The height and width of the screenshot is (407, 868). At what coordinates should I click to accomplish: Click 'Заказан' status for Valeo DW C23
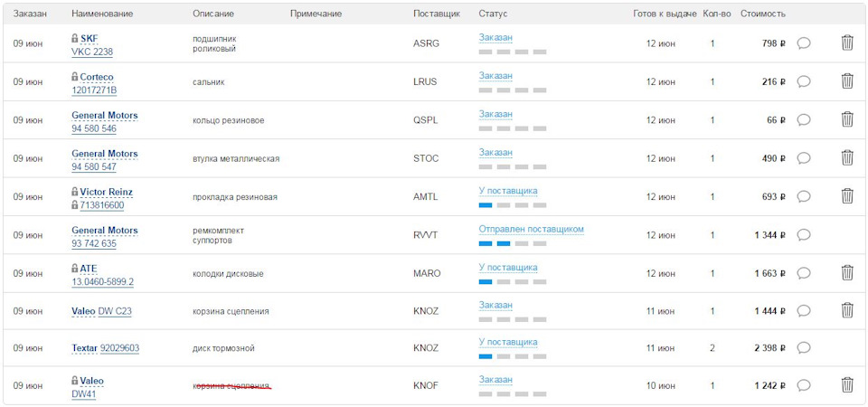coord(495,306)
